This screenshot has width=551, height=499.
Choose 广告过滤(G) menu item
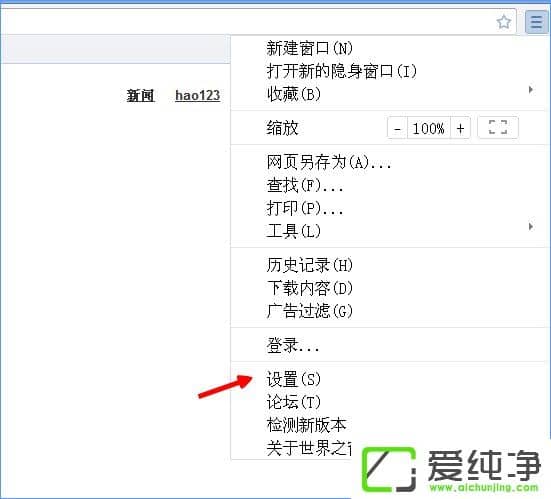tap(389, 311)
